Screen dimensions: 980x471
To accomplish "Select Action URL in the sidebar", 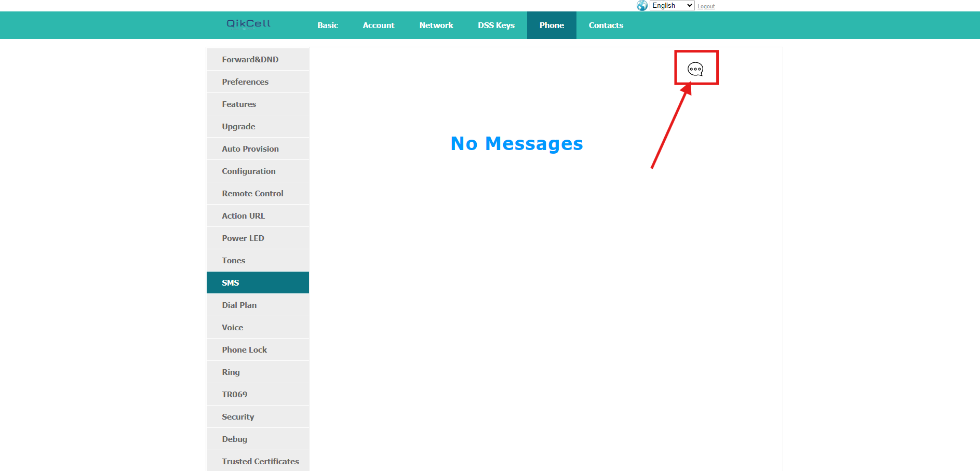I will pyautogui.click(x=258, y=216).
